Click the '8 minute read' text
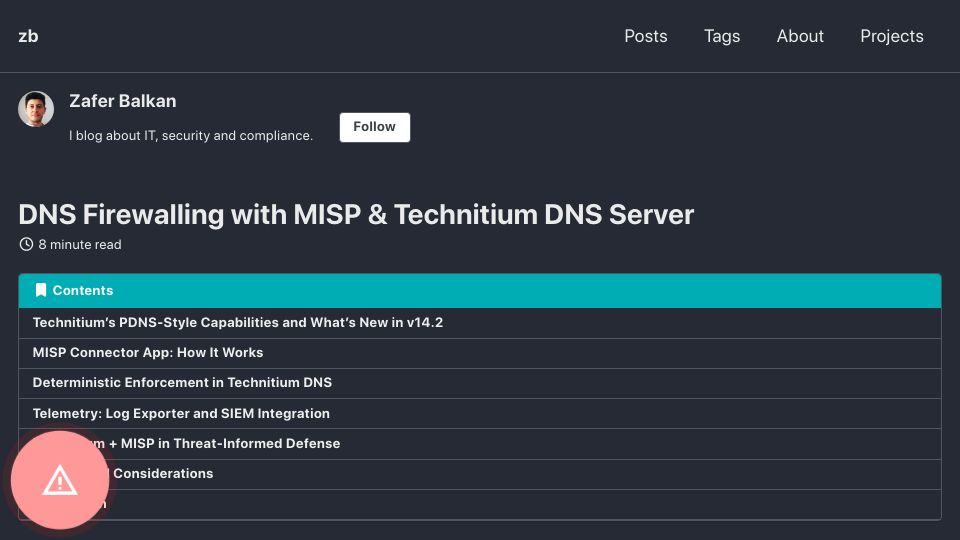The width and height of the screenshot is (960, 540). tap(80, 244)
